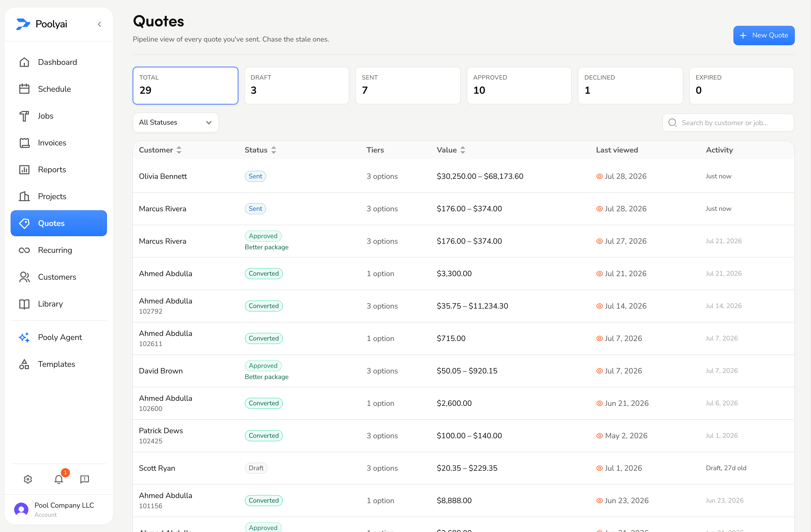
Task: Open notifications bell icon
Action: (x=59, y=479)
